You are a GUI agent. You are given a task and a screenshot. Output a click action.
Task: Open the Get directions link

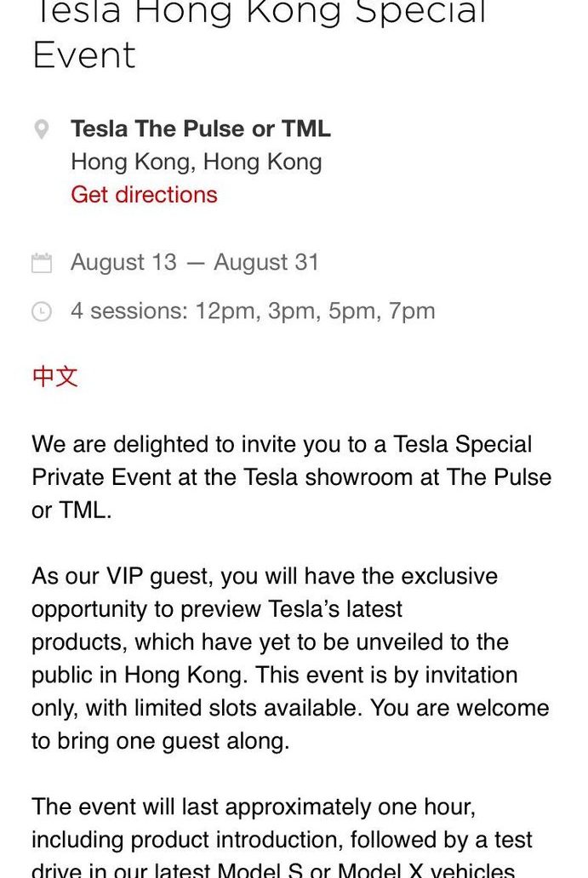(144, 195)
